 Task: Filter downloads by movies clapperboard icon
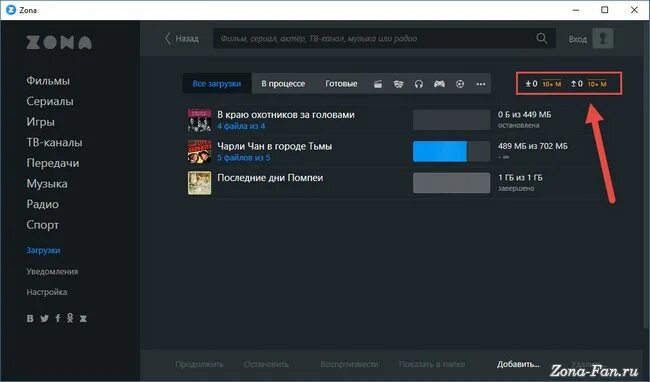(x=378, y=84)
